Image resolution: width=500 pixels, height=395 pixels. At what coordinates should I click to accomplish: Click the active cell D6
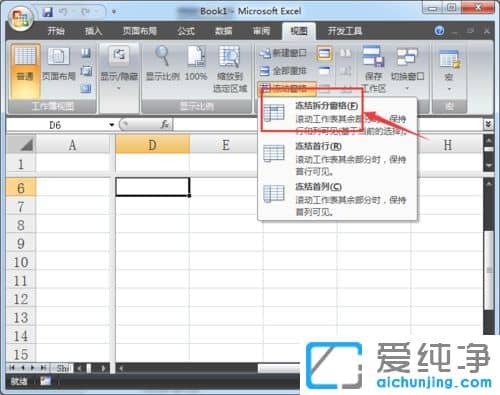(153, 187)
